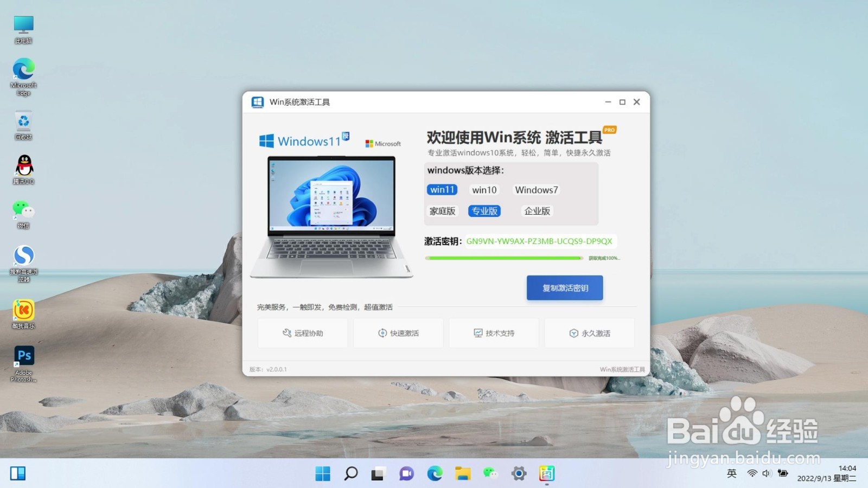Click the 技术支持 button
Screen dimensions: 868x488
[x=494, y=333]
